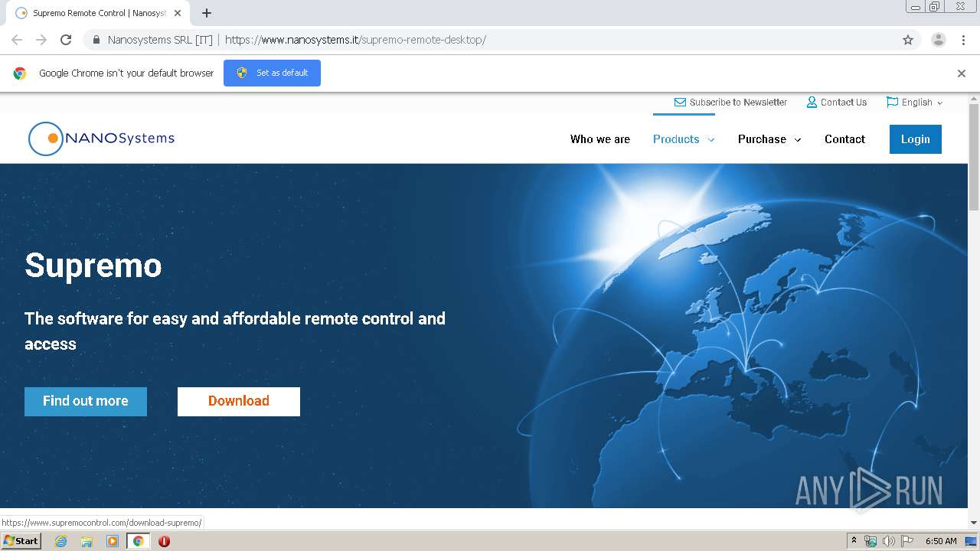Close the Supremo Remote Control tab
The width and height of the screenshot is (980, 551).
coord(178,13)
